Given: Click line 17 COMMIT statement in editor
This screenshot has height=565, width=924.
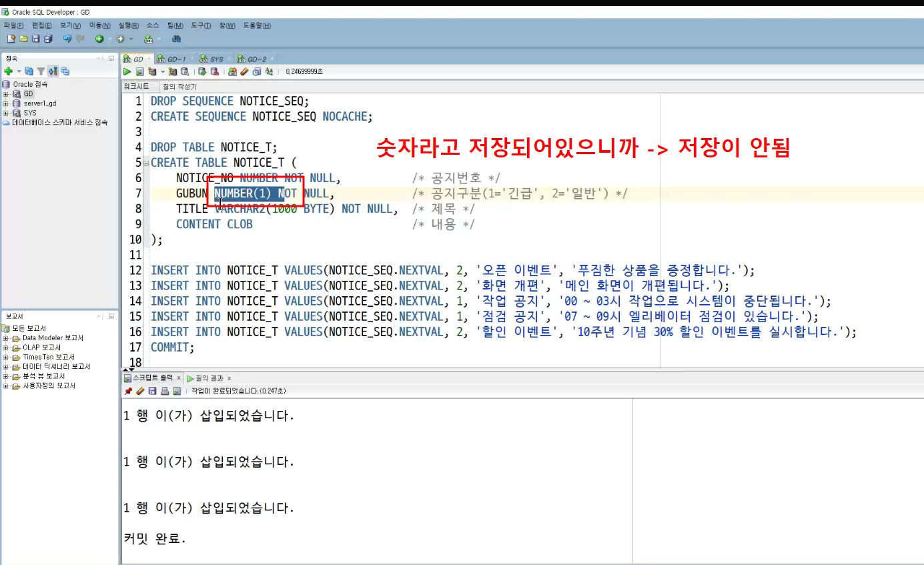Looking at the screenshot, I should click(x=173, y=347).
